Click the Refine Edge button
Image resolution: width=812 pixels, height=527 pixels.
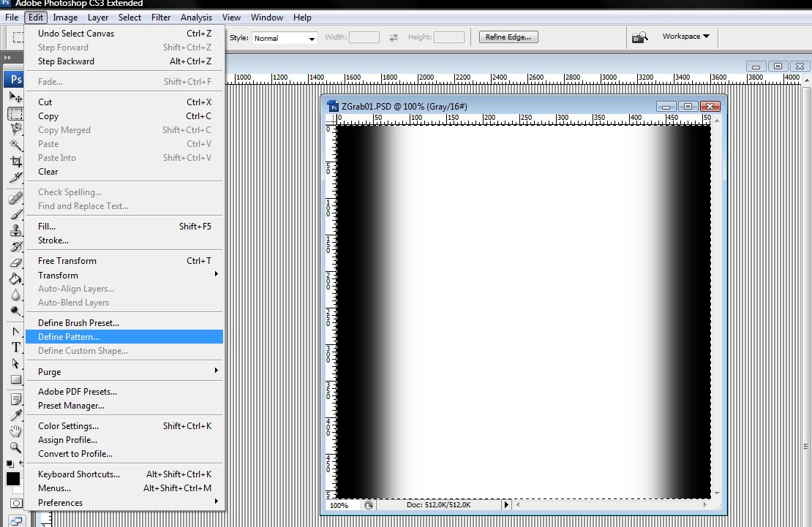point(508,37)
